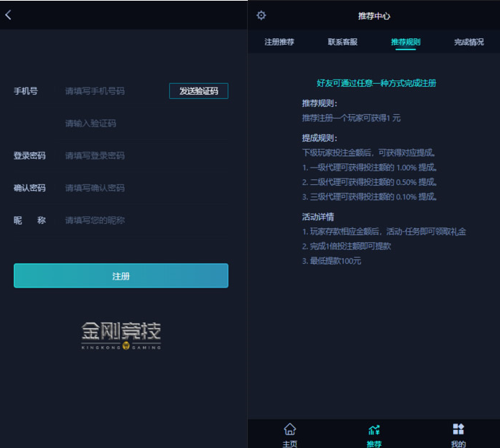This screenshot has width=500, height=448.
Task: Switch to the 联系客服 tab
Action: pos(342,42)
